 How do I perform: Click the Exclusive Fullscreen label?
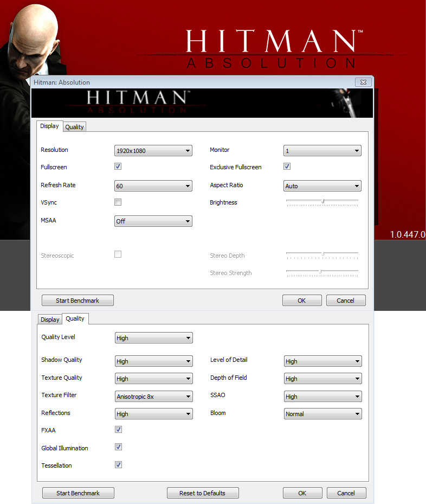[236, 167]
